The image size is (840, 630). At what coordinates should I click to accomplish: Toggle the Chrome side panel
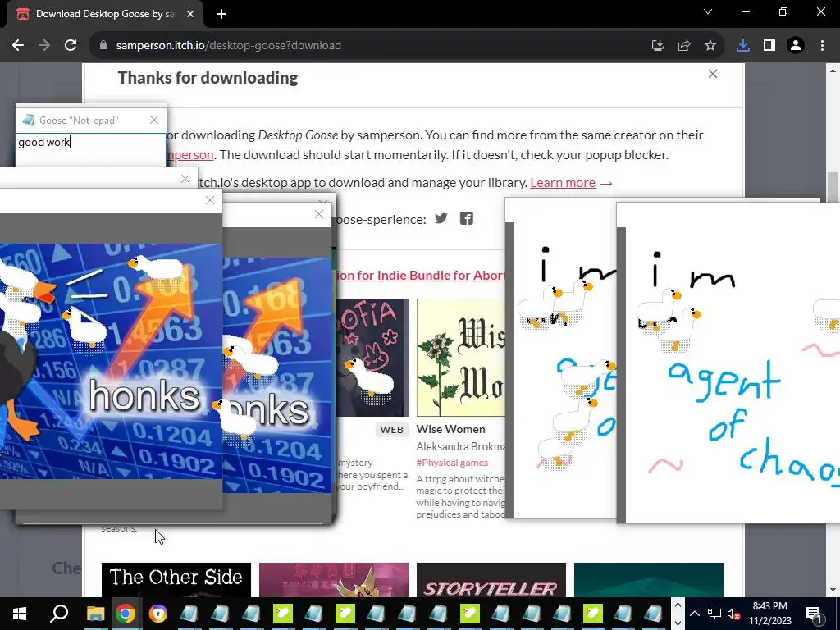coord(769,46)
